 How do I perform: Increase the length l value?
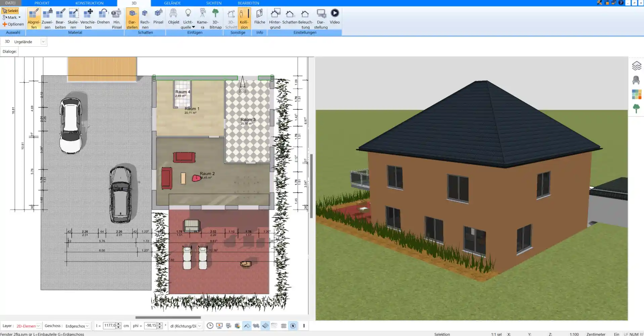click(x=118, y=324)
